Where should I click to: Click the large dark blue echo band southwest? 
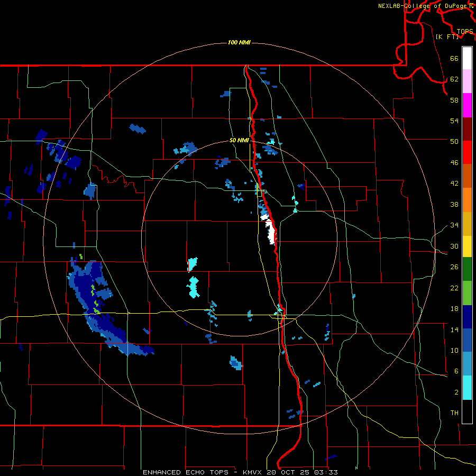[x=103, y=307]
